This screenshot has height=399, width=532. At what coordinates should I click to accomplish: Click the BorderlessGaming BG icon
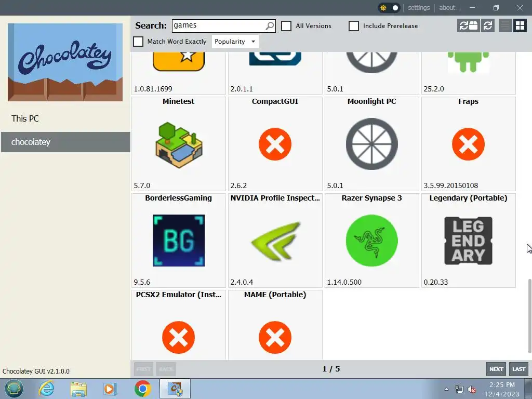(x=179, y=241)
